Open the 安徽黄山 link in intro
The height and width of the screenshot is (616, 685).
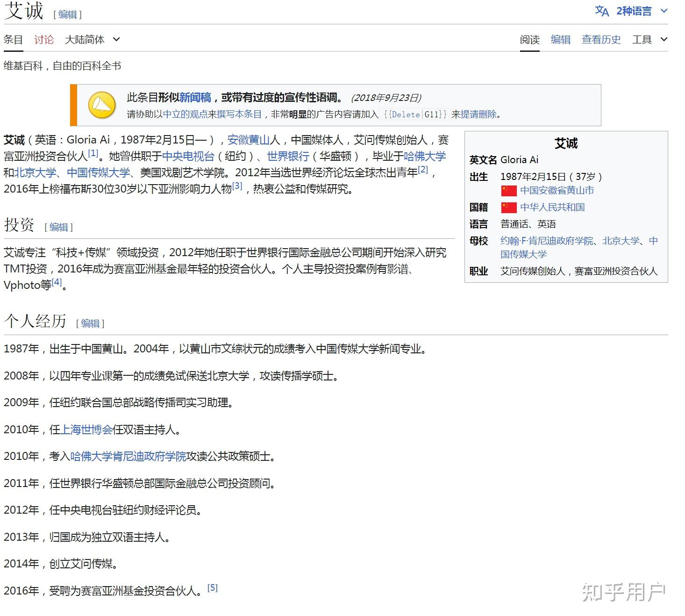tap(249, 140)
